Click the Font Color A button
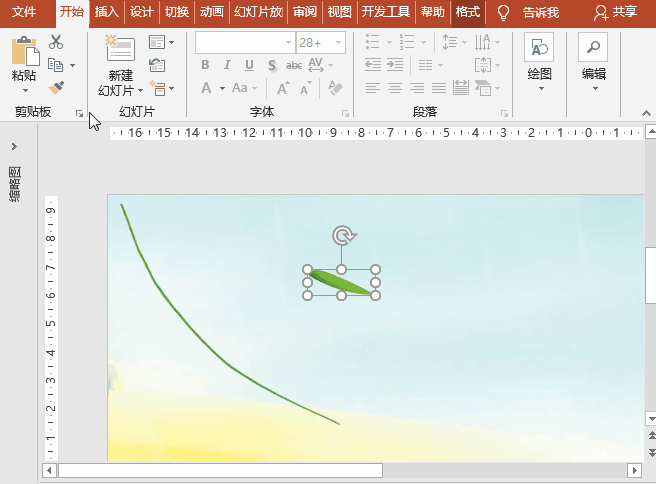 click(206, 88)
